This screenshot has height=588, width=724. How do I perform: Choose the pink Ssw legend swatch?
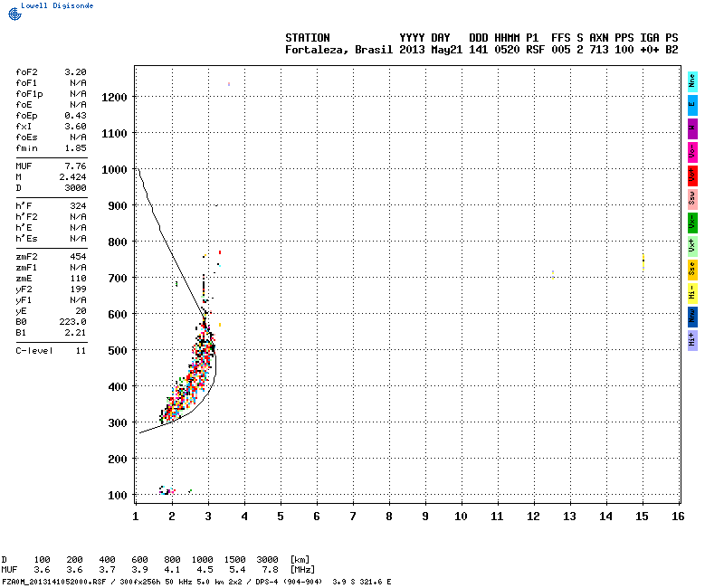[x=692, y=199]
